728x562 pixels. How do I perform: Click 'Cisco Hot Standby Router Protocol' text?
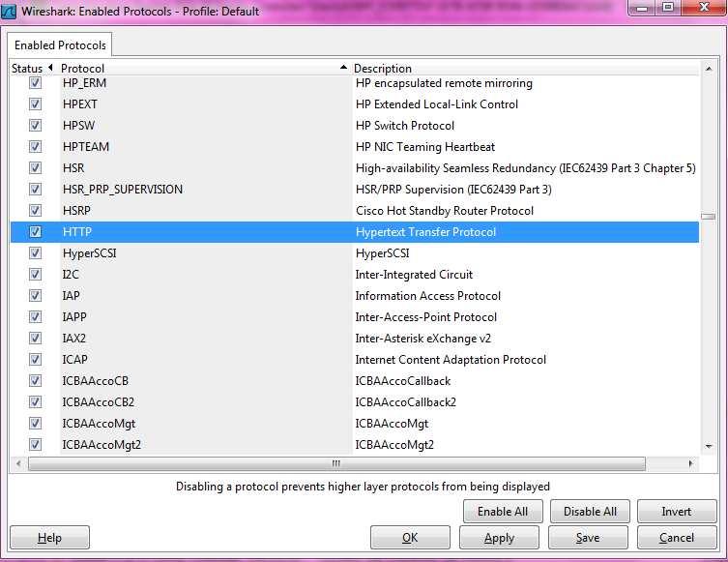tap(445, 211)
